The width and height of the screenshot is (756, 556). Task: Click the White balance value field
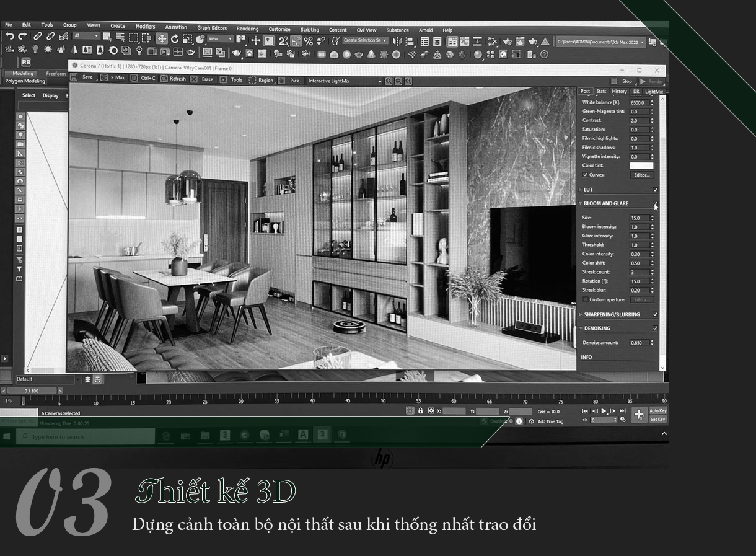point(639,103)
